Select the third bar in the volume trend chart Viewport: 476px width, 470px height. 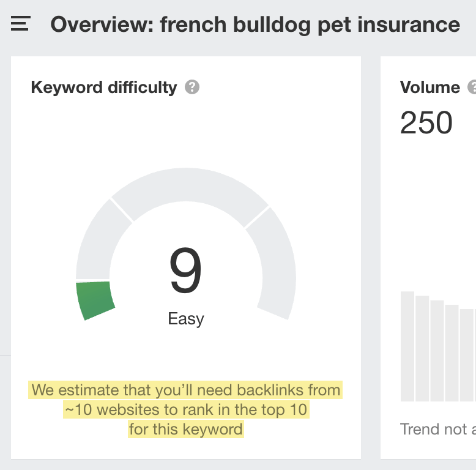pos(437,350)
